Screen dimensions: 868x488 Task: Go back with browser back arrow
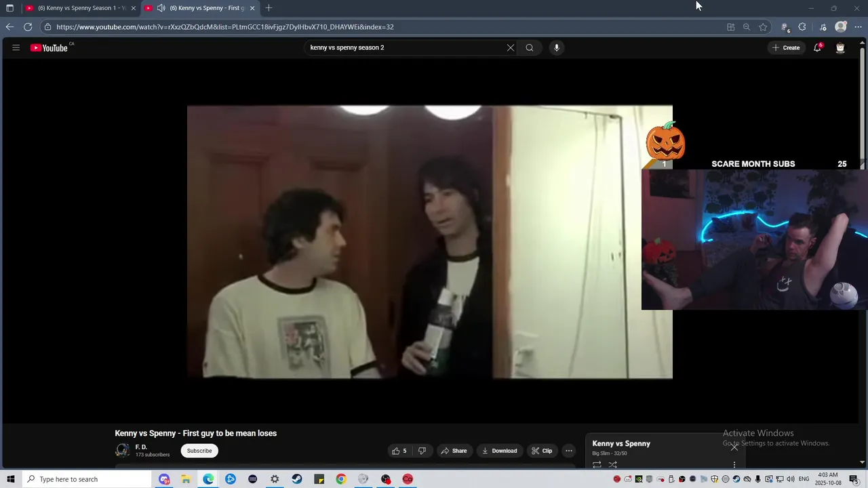pos(9,27)
